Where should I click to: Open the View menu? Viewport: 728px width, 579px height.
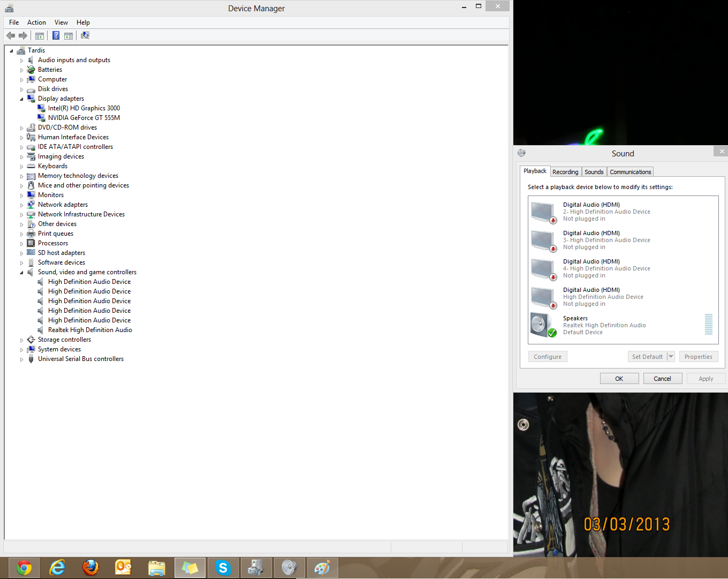click(61, 22)
